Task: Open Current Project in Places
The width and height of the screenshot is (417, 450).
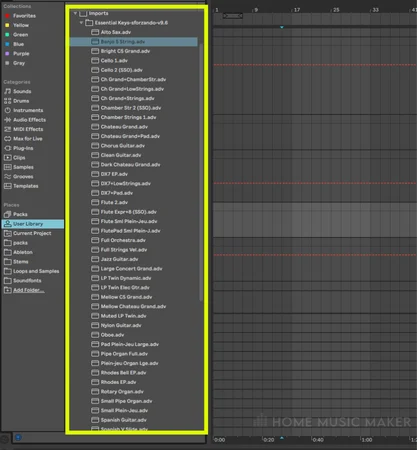Action: [32, 233]
